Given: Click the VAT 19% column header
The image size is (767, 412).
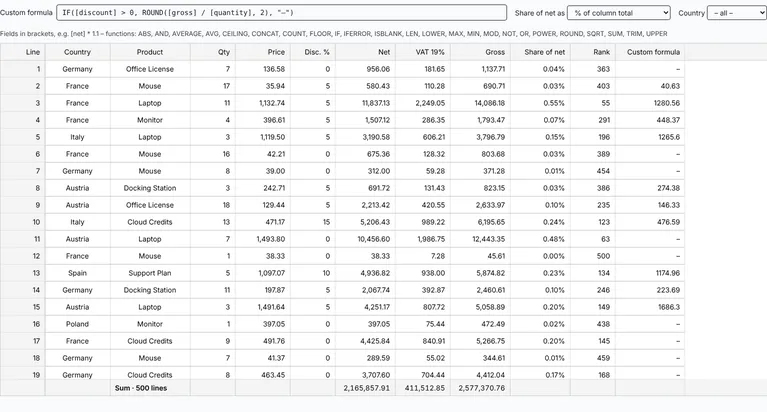Looking at the screenshot, I should [423, 52].
